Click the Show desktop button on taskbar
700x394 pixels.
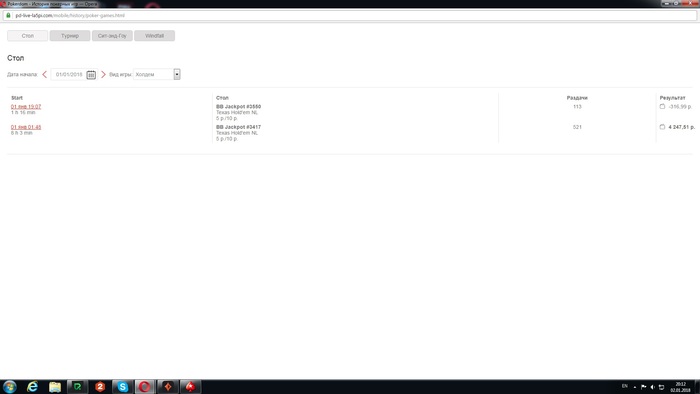(x=697, y=387)
